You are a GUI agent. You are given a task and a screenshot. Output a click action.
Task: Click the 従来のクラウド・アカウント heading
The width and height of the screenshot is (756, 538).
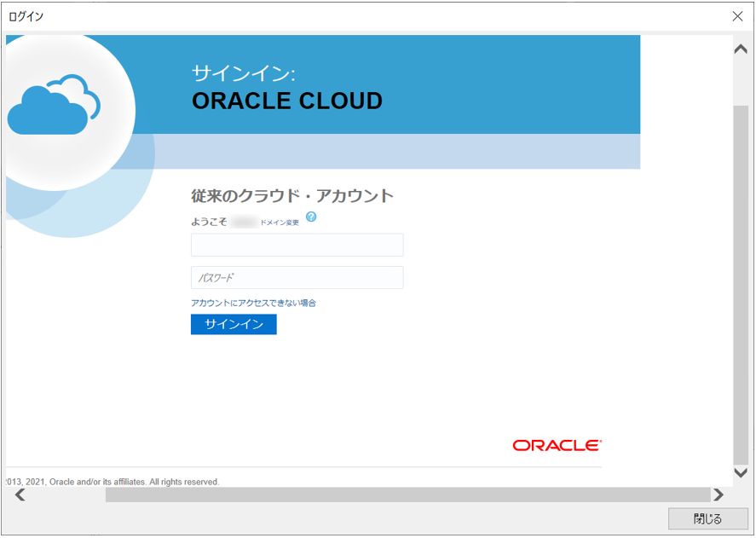(x=292, y=196)
